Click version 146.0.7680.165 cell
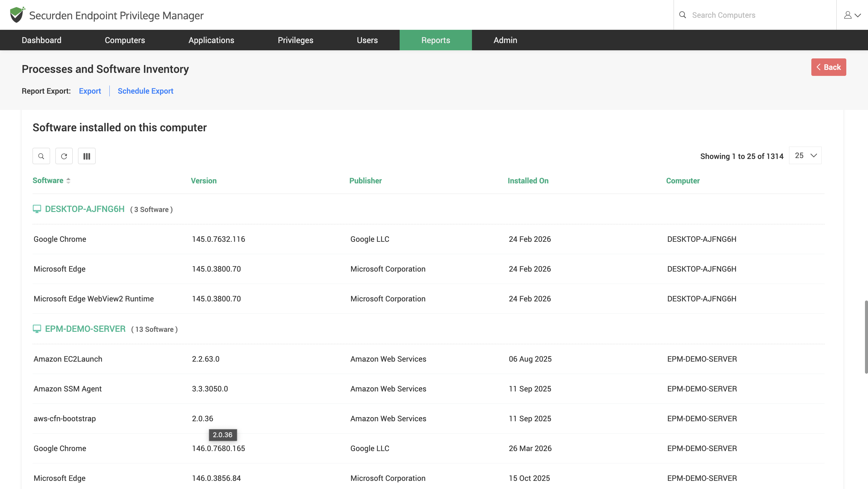This screenshot has height=489, width=868. click(218, 448)
